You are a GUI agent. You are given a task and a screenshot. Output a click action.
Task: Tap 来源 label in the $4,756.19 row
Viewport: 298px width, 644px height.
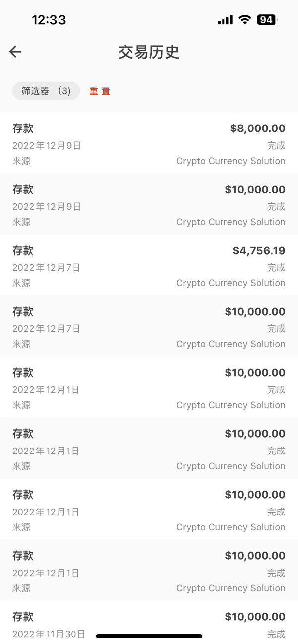(x=21, y=283)
